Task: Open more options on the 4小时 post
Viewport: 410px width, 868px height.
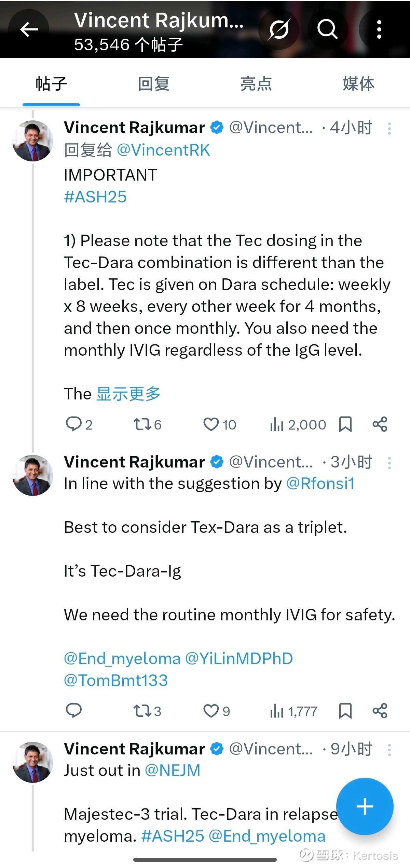Action: [x=389, y=129]
